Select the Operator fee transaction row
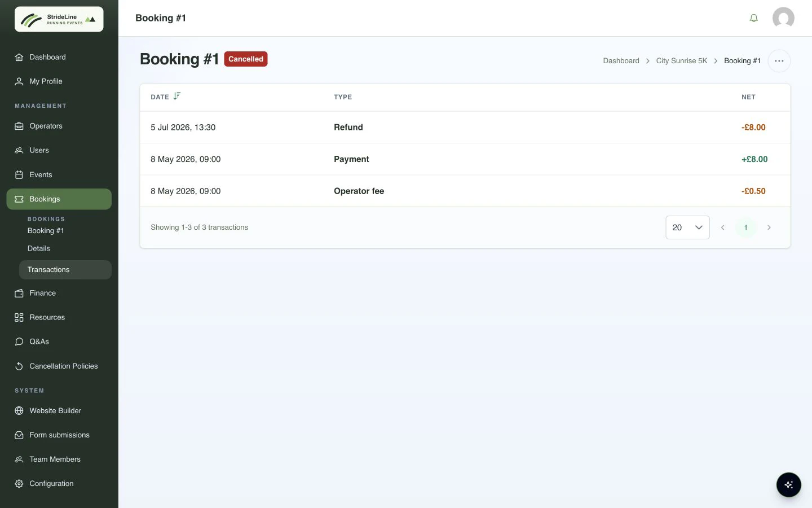 coord(465,191)
